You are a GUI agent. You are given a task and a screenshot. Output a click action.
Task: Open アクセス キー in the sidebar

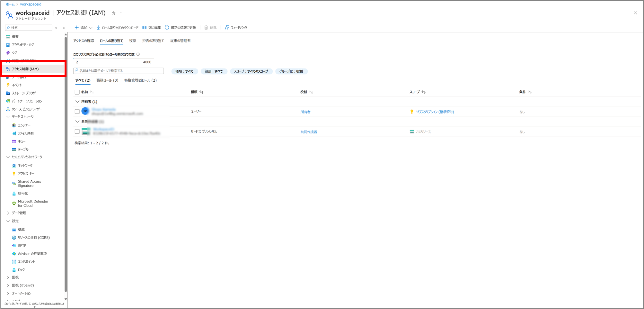click(x=26, y=173)
